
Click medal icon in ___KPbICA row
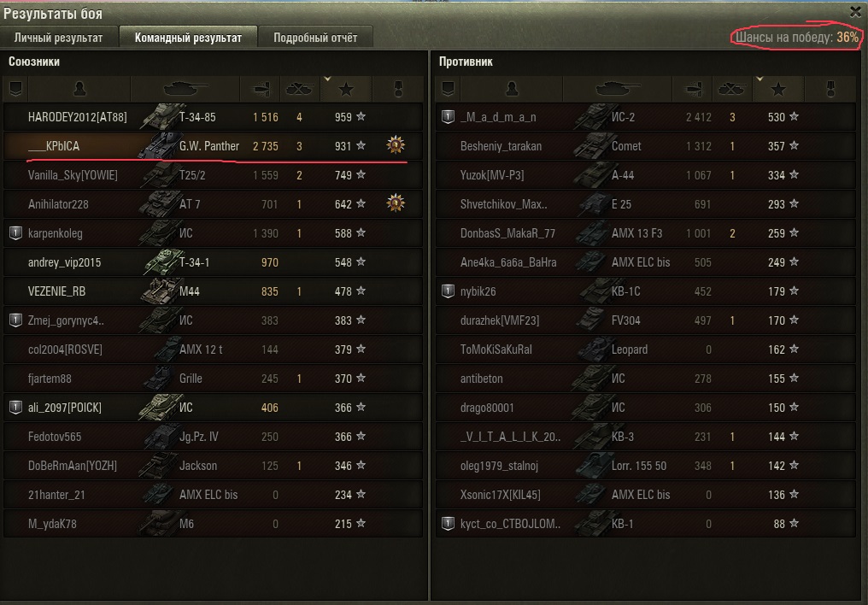coord(396,145)
